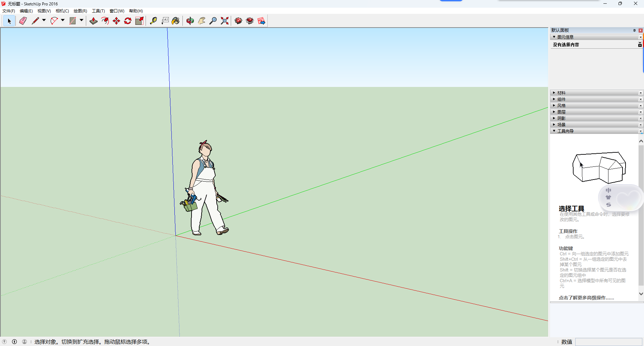The width and height of the screenshot is (644, 346).
Task: Click the 点击了解更多高级操作 link
Action: click(x=586, y=297)
